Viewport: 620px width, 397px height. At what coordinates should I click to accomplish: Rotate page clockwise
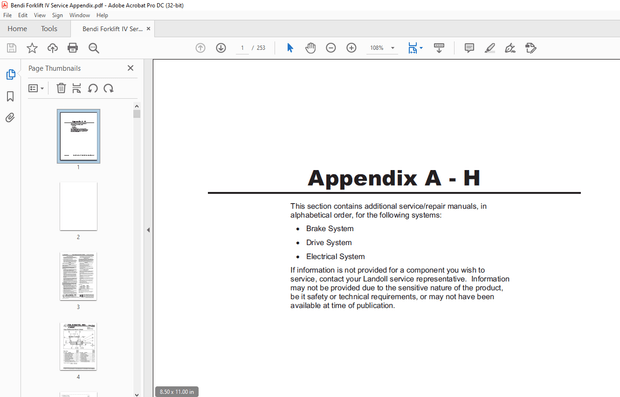click(x=108, y=88)
